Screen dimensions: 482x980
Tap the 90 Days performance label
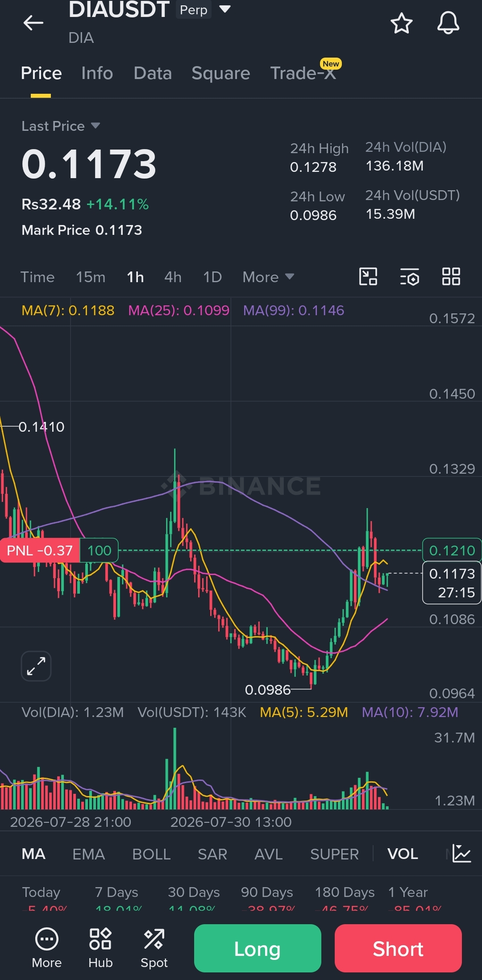267,892
